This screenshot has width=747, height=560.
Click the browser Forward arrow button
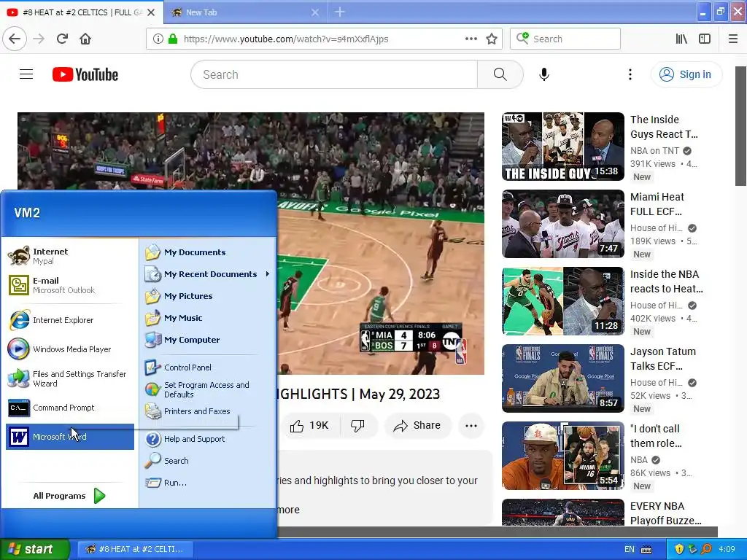click(39, 39)
